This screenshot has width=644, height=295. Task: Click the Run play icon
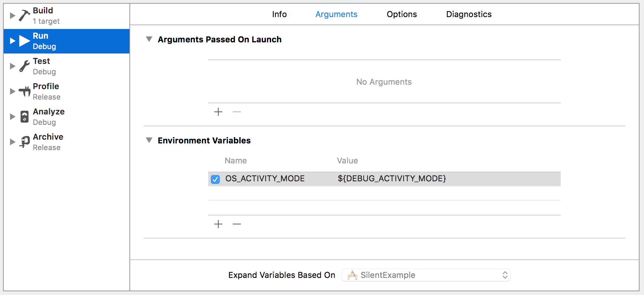(25, 41)
